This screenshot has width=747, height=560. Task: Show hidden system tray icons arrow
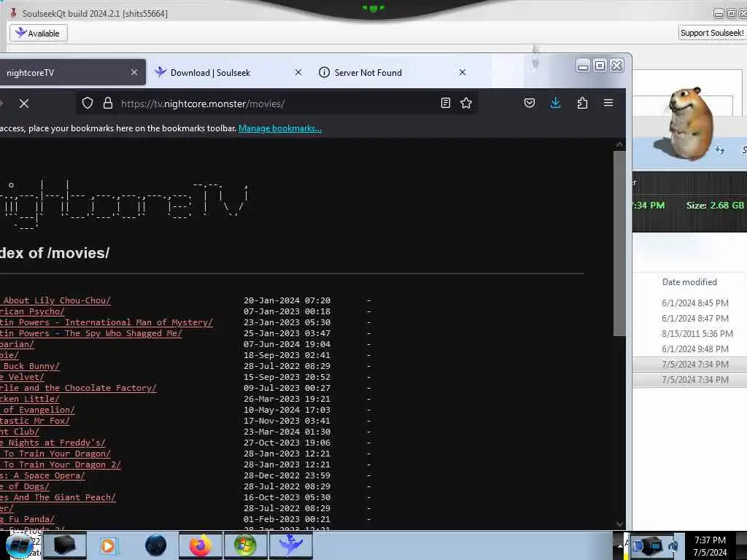click(x=620, y=545)
